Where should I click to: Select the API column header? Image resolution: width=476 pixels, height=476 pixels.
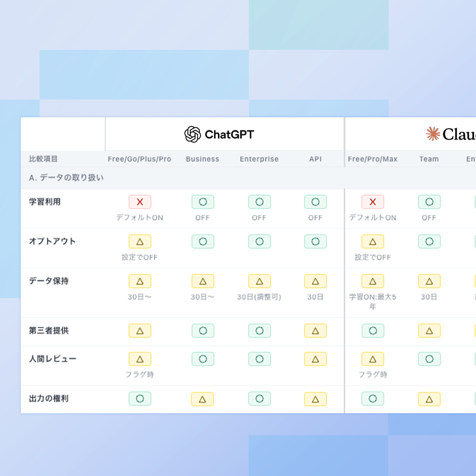point(315,159)
